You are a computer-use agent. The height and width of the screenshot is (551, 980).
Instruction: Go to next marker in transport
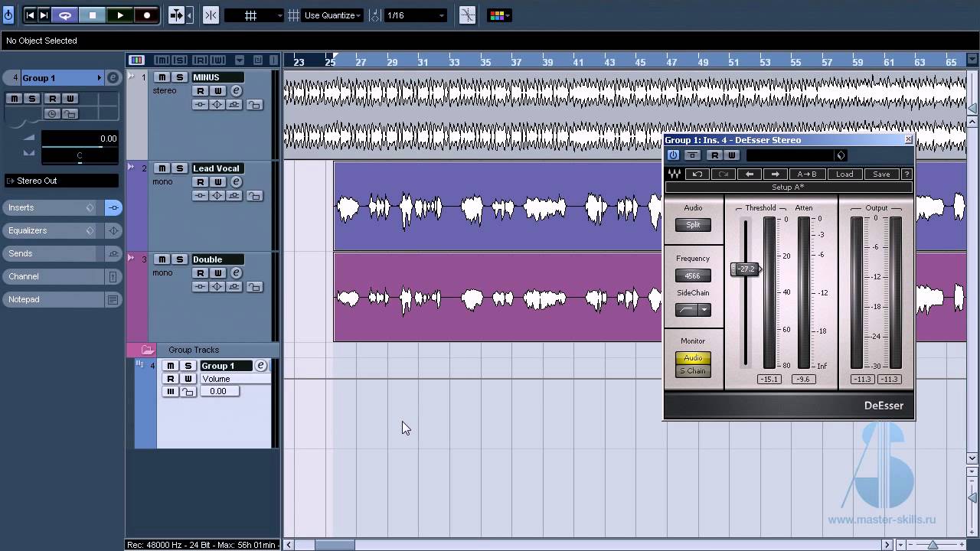(x=44, y=15)
